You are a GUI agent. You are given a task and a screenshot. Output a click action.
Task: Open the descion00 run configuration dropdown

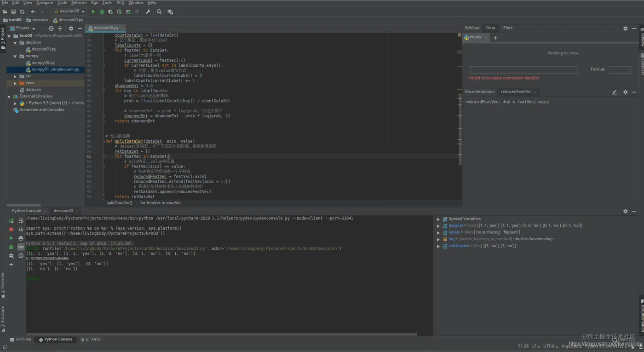coord(69,12)
